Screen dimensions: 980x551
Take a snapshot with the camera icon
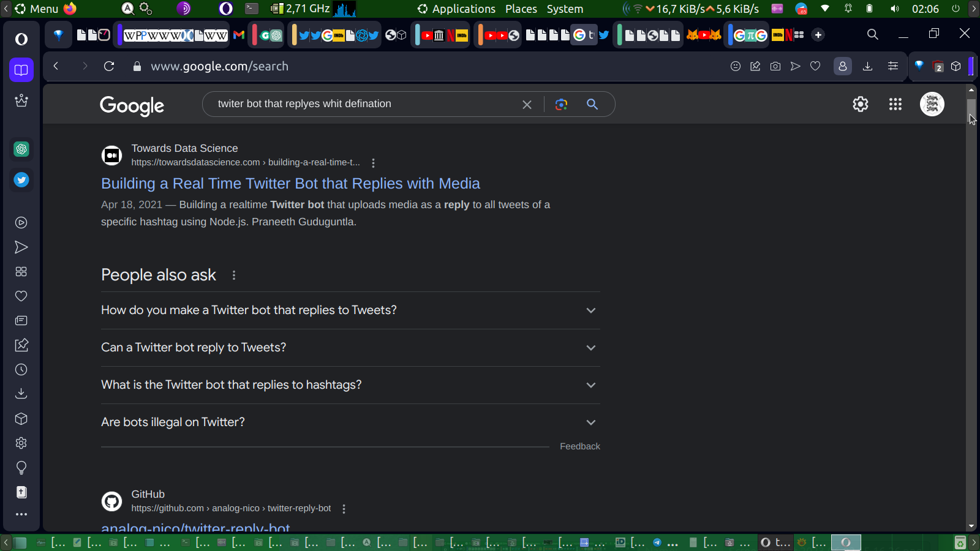point(775,66)
